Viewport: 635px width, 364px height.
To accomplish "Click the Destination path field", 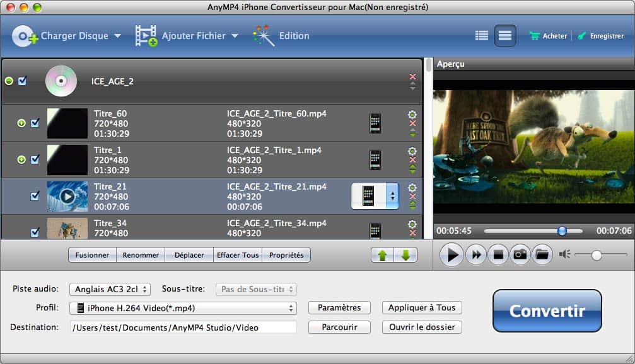I will (183, 327).
